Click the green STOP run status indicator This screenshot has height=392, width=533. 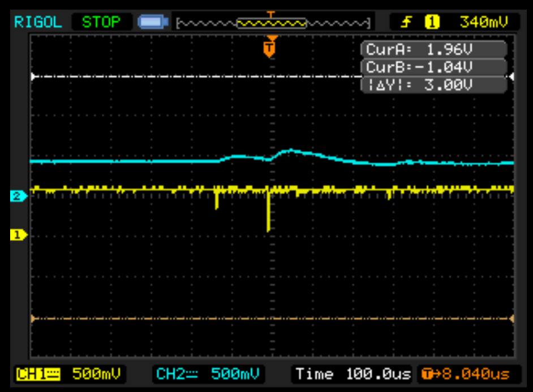[101, 22]
